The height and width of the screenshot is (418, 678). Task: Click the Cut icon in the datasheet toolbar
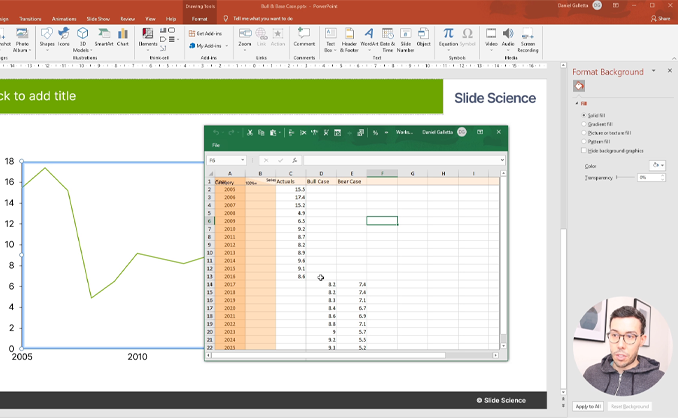[250, 132]
